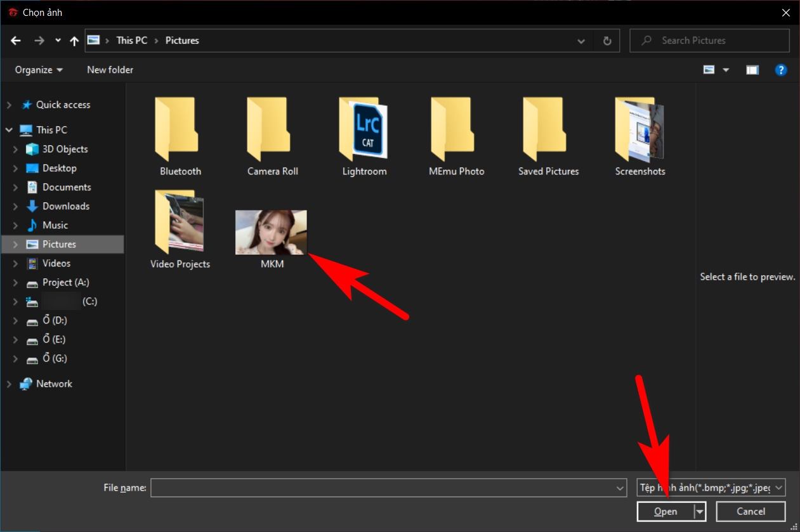Select the Screenshots folder
This screenshot has height=532, width=800.
[x=640, y=136]
